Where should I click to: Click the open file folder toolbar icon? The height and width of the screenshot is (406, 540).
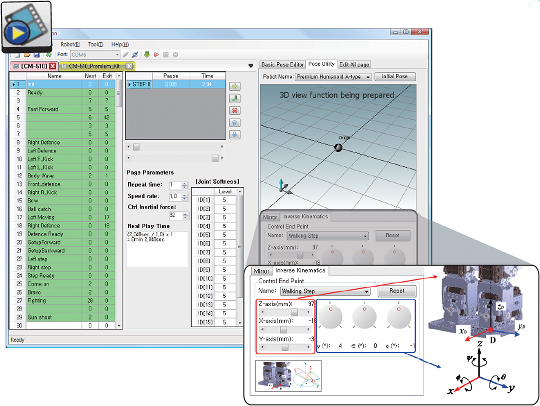[27, 55]
